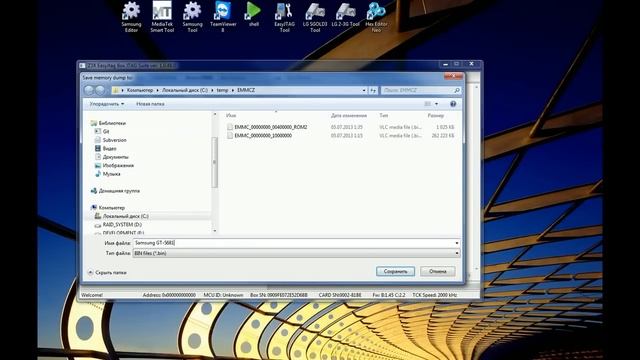
Task: Click Новая папка to create a folder
Action: [x=150, y=104]
